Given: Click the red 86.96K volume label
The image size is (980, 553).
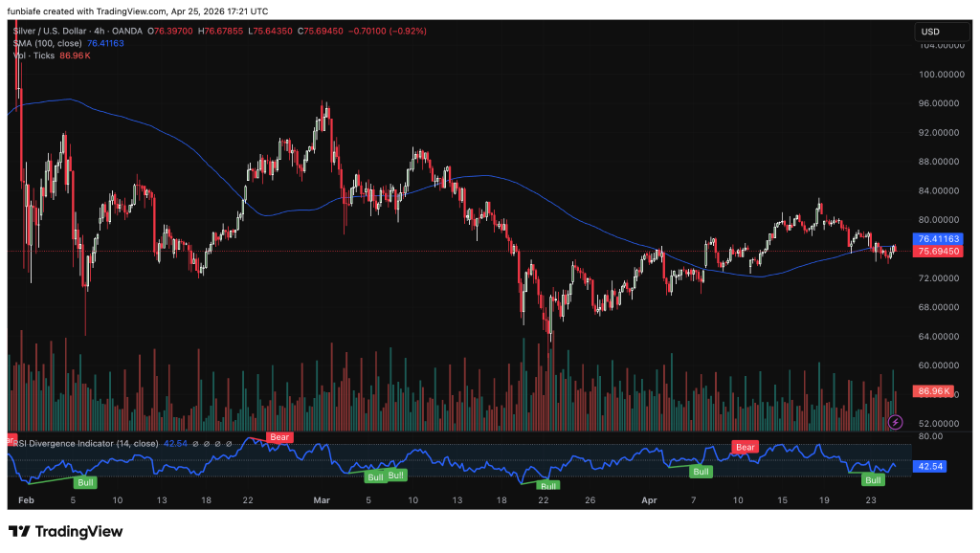Looking at the screenshot, I should (x=933, y=391).
